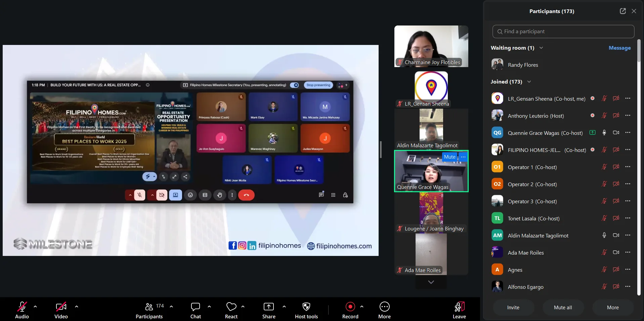Click LR_Gensan Sheena's muted microphone icon
Viewport: 644px width, 321px height.
[x=604, y=99]
